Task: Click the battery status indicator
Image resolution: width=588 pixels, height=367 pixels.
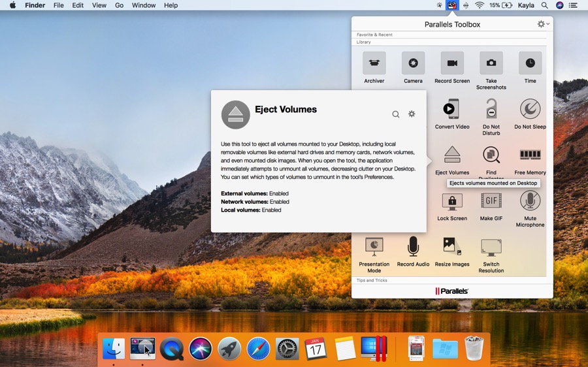Action: [500, 5]
